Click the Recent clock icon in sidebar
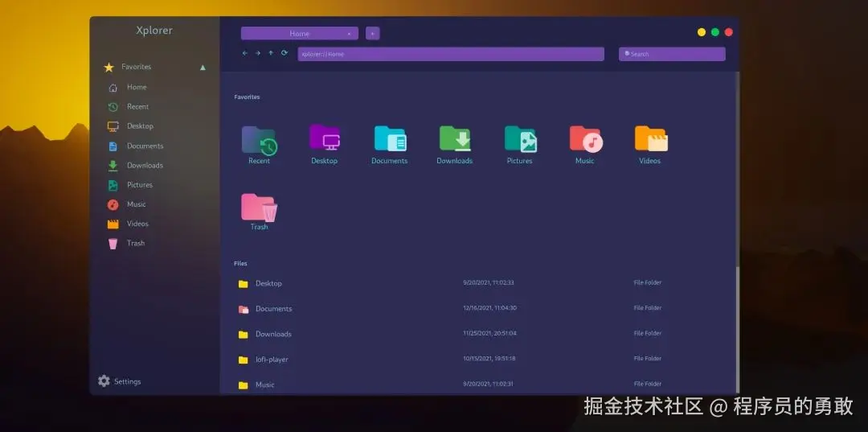Viewport: 868px width, 432px height. 113,107
